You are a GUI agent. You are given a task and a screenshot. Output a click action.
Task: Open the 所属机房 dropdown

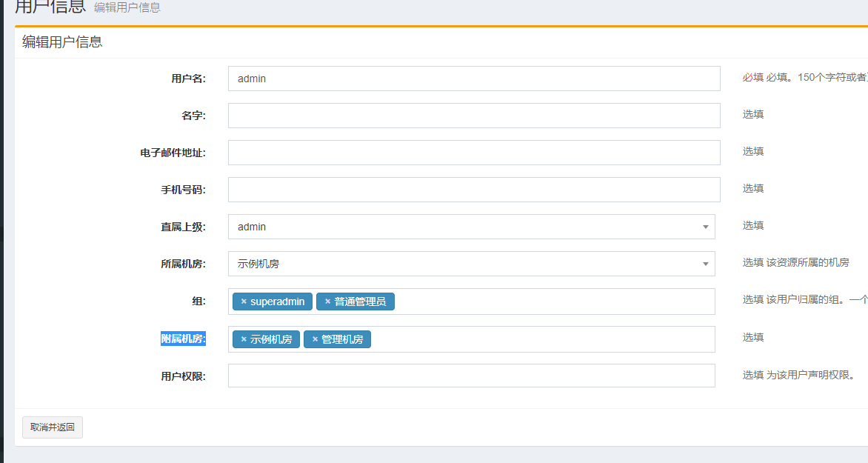472,264
